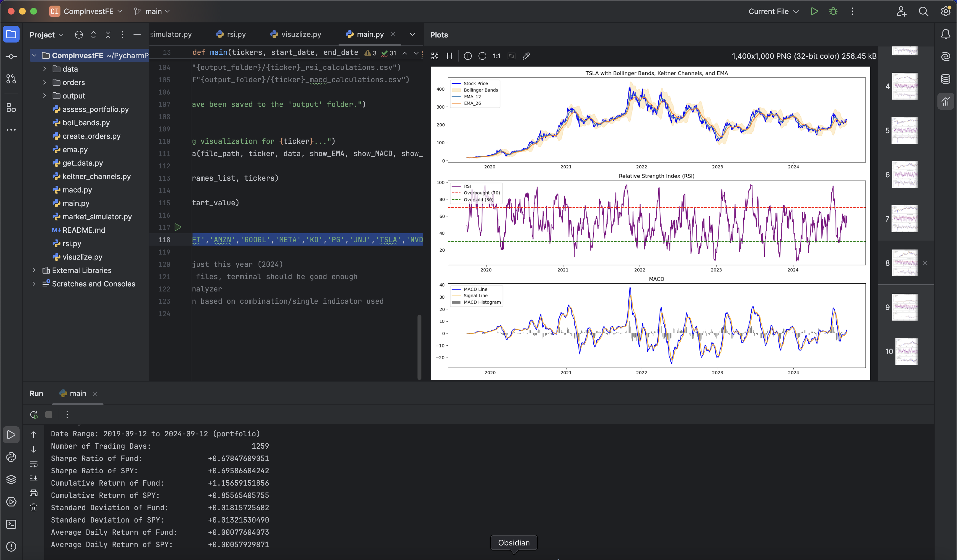Open the CompInvestFE project dropdown
This screenshot has width=957, height=560.
pyautogui.click(x=86, y=11)
